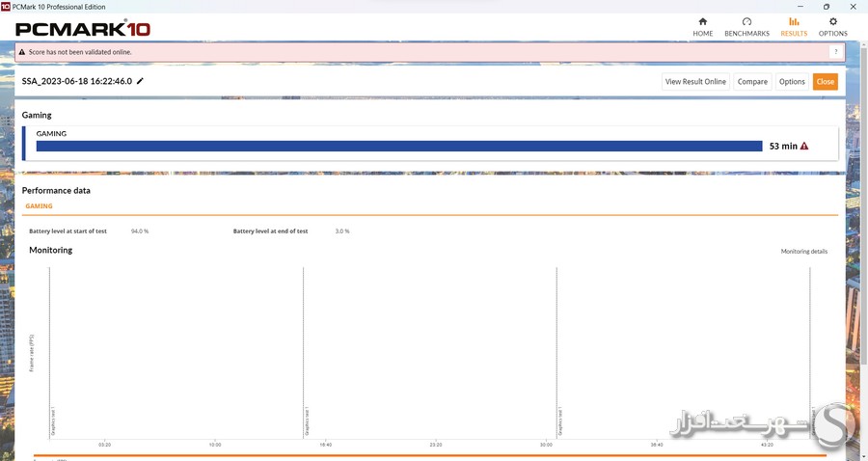Click the Compare button

click(752, 81)
